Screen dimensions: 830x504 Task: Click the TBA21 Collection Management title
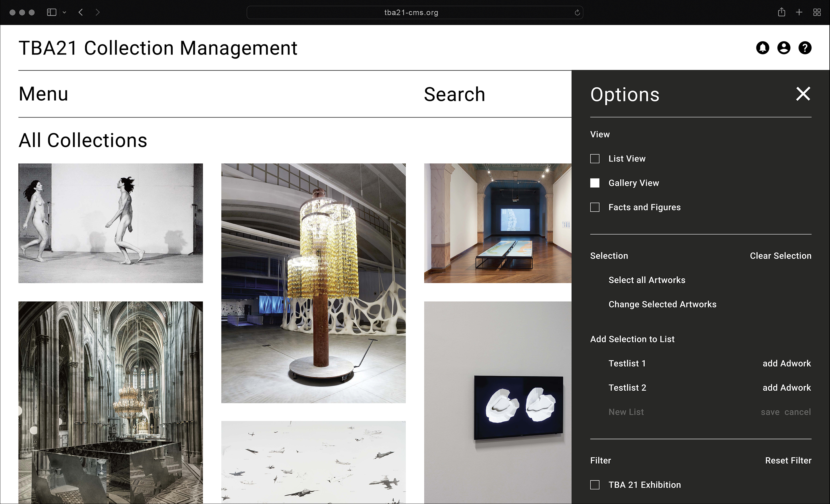(158, 48)
